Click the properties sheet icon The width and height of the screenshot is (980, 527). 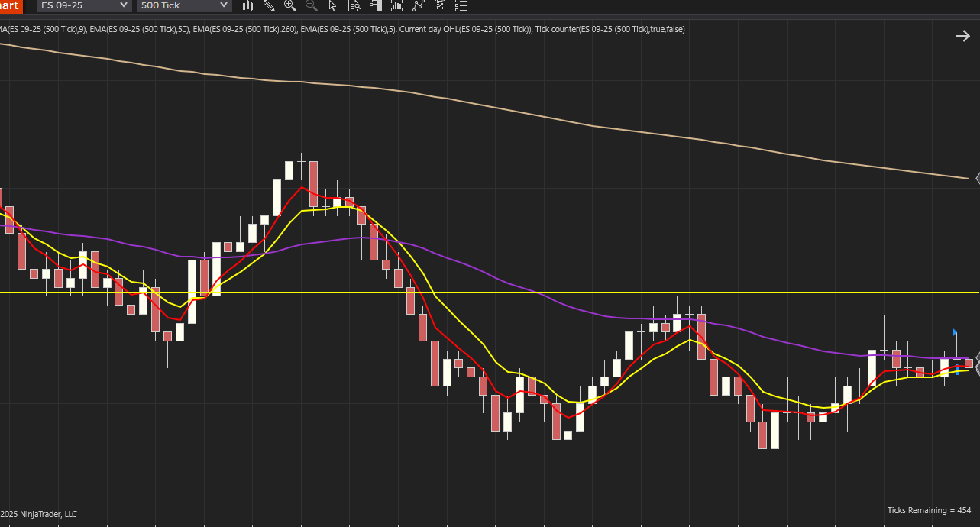(x=439, y=5)
